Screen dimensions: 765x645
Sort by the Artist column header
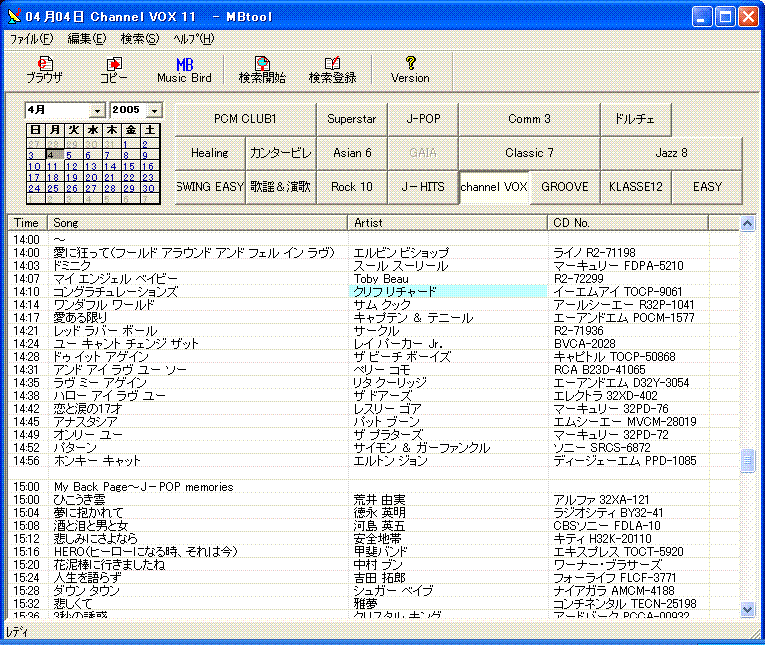(447, 222)
